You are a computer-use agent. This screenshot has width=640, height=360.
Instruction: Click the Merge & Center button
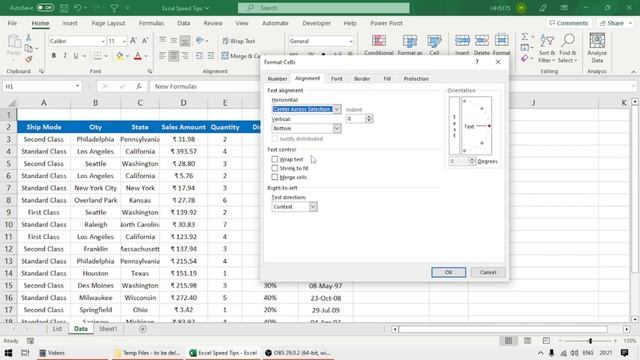pyautogui.click(x=241, y=56)
